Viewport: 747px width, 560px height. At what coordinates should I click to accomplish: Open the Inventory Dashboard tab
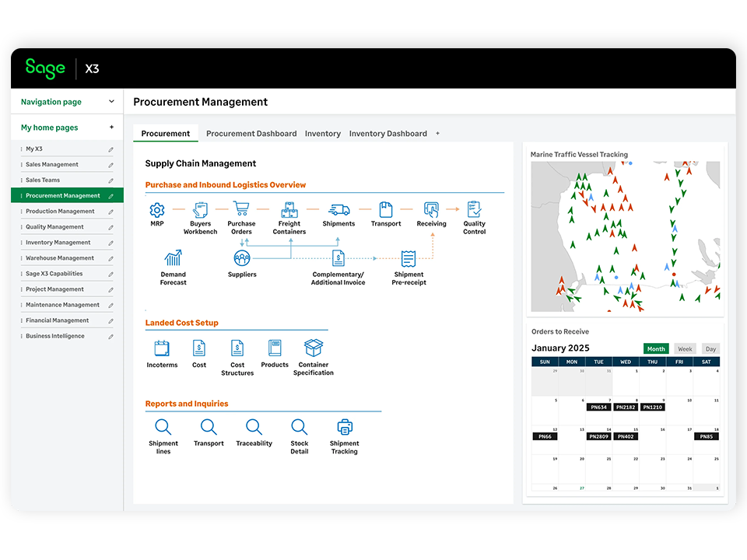(x=388, y=134)
